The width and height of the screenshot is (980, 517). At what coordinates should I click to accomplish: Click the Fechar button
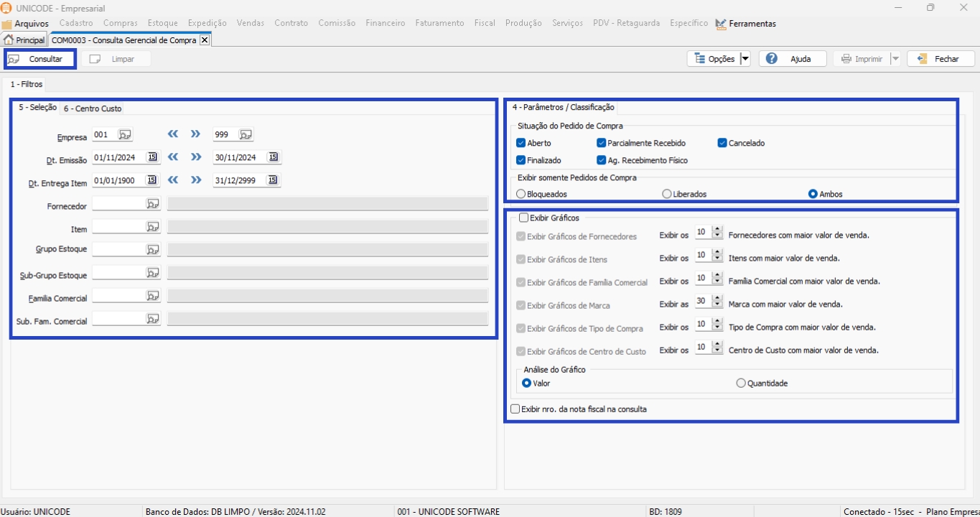(941, 59)
